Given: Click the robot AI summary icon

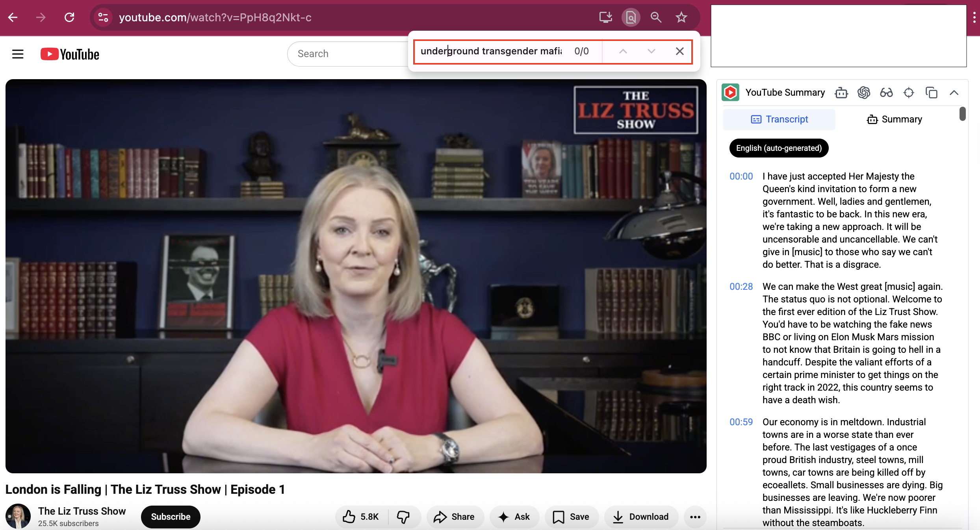Looking at the screenshot, I should [x=841, y=93].
